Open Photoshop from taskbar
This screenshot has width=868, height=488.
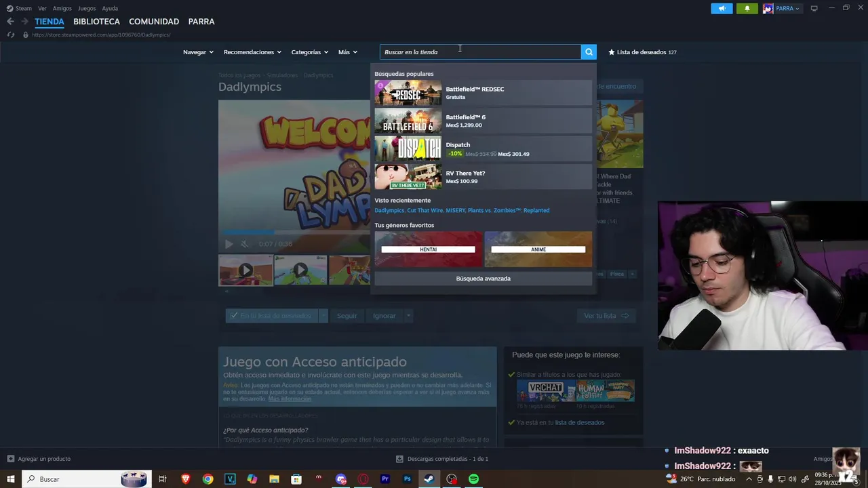coord(407,479)
